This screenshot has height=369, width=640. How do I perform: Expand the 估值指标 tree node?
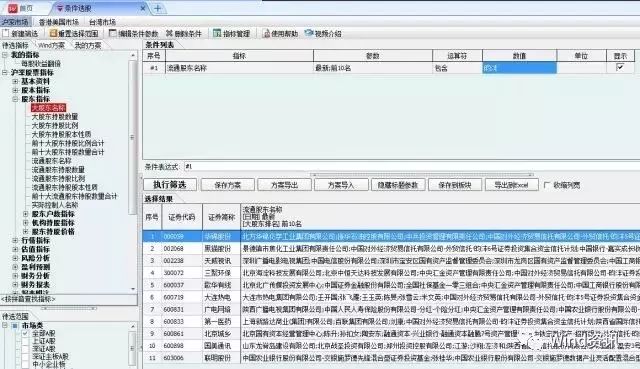pyautogui.click(x=15, y=249)
